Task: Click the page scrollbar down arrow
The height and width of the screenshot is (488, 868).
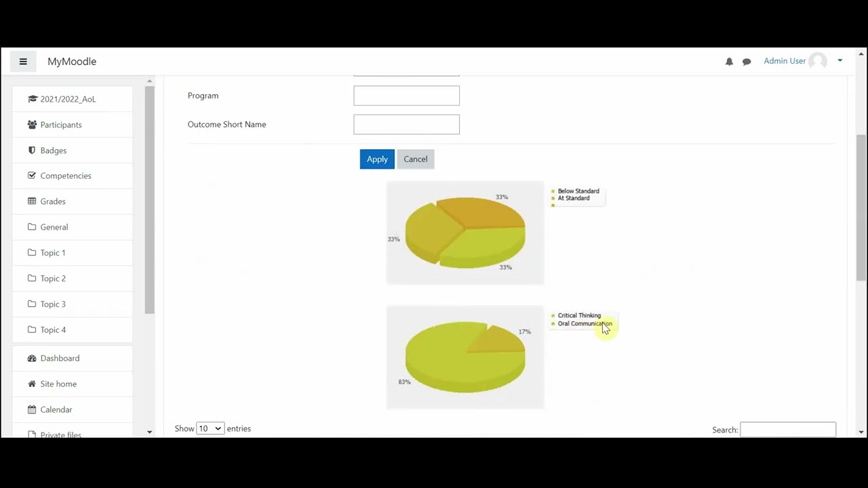Action: [861, 432]
